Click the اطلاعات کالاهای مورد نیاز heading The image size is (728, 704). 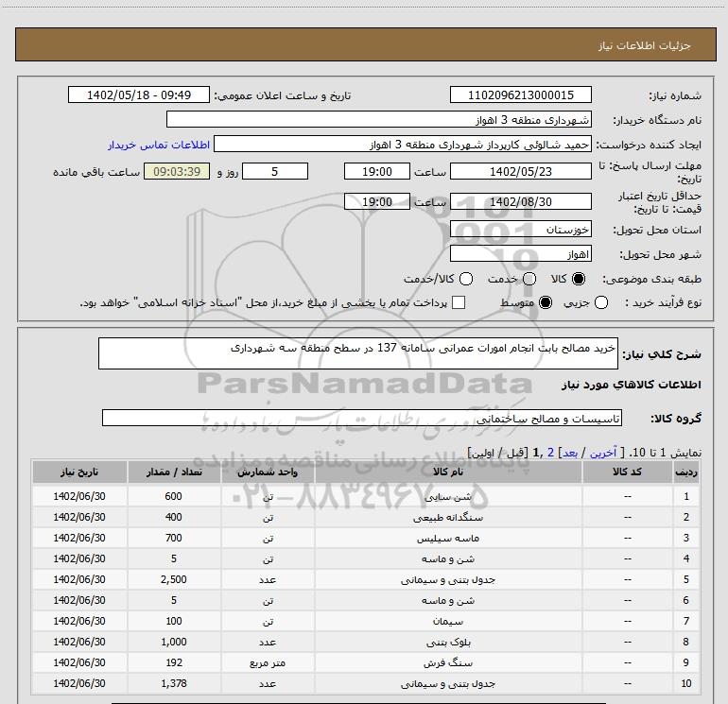point(632,385)
